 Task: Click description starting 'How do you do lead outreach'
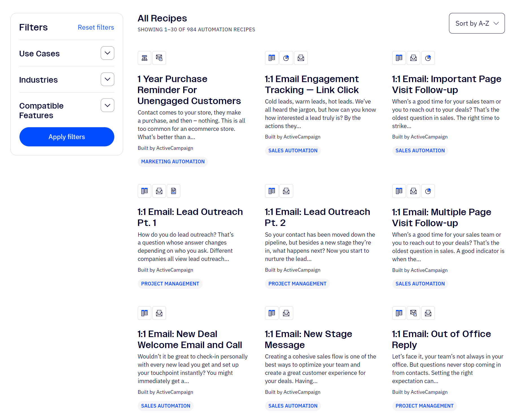pyautogui.click(x=186, y=247)
